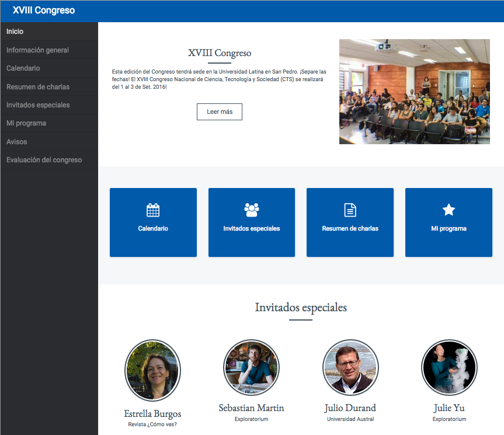Select Evaluación del congreso in the sidebar
Image resolution: width=504 pixels, height=435 pixels.
point(44,160)
